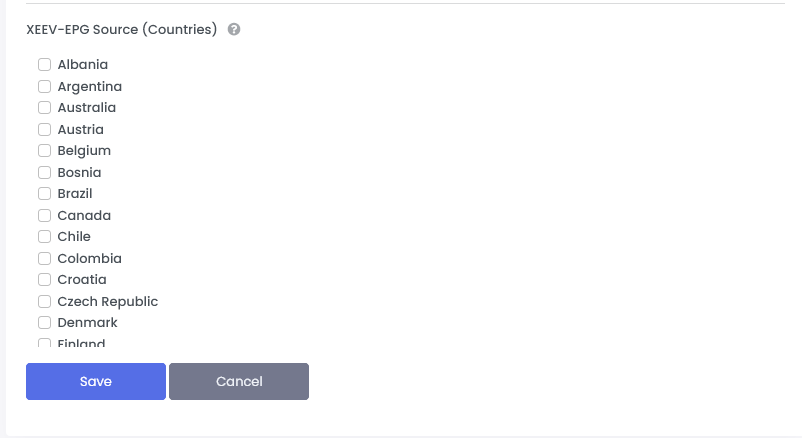Click the Czech Republic label text
This screenshot has width=802, height=438.
[x=108, y=302]
